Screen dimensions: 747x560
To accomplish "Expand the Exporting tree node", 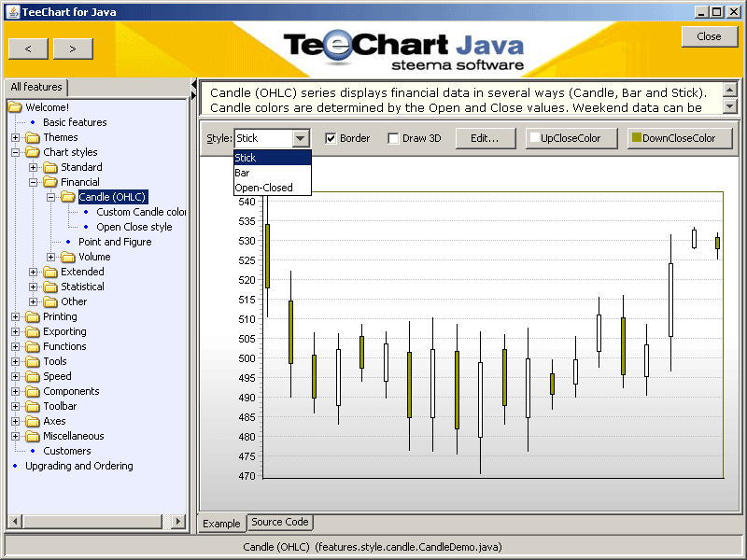I will point(15,331).
